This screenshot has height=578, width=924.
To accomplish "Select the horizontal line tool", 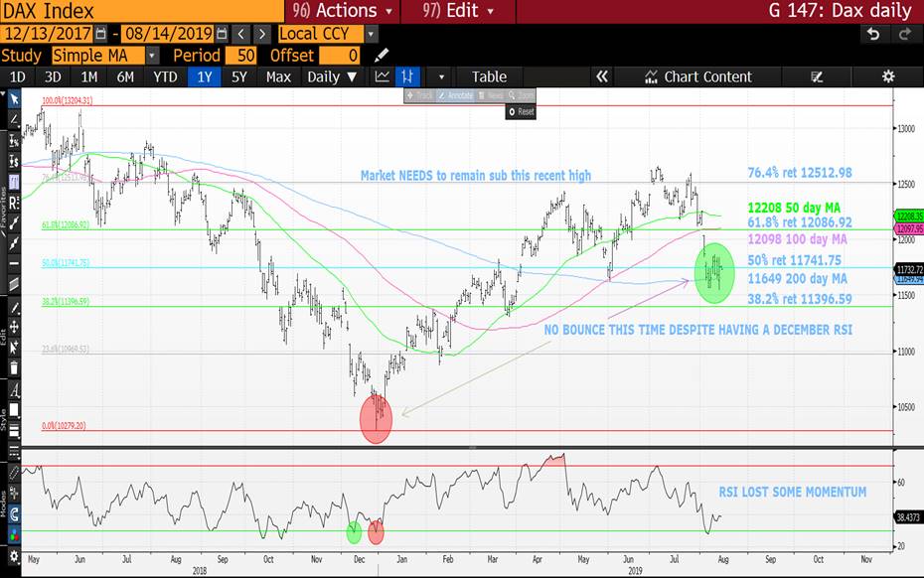I will pyautogui.click(x=14, y=263).
